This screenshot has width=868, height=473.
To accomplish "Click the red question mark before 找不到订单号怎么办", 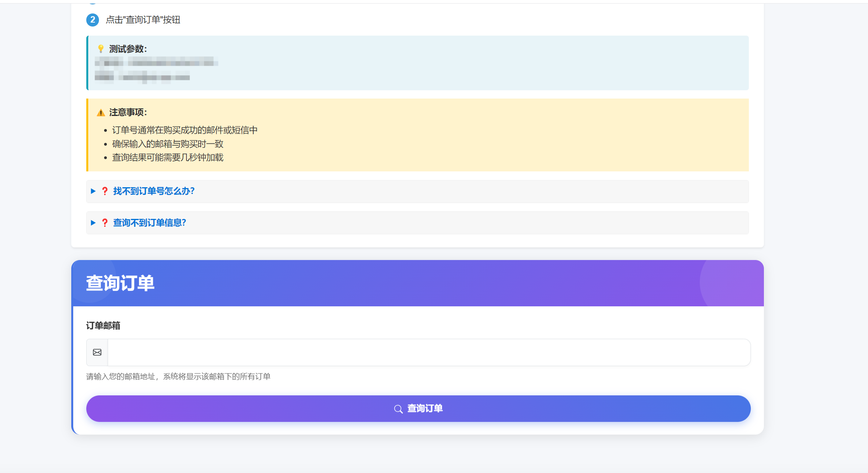I will (105, 191).
